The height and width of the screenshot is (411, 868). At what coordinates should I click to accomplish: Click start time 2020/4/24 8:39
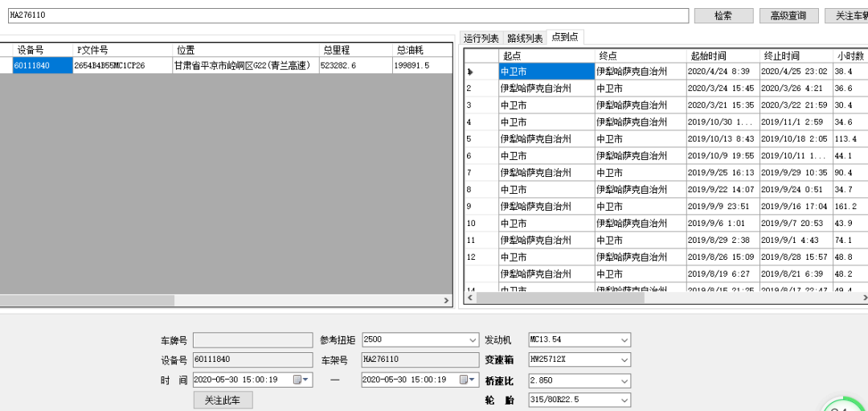723,72
